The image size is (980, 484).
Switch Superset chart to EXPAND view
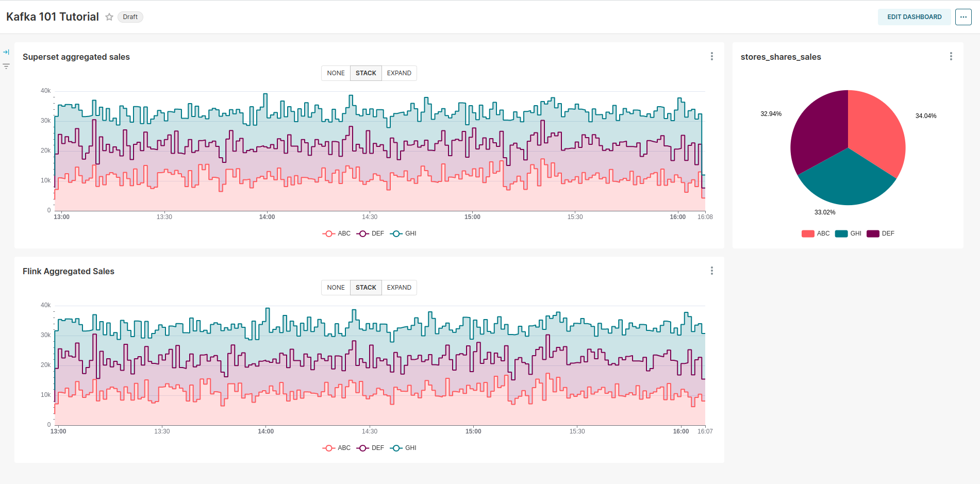[x=399, y=73]
